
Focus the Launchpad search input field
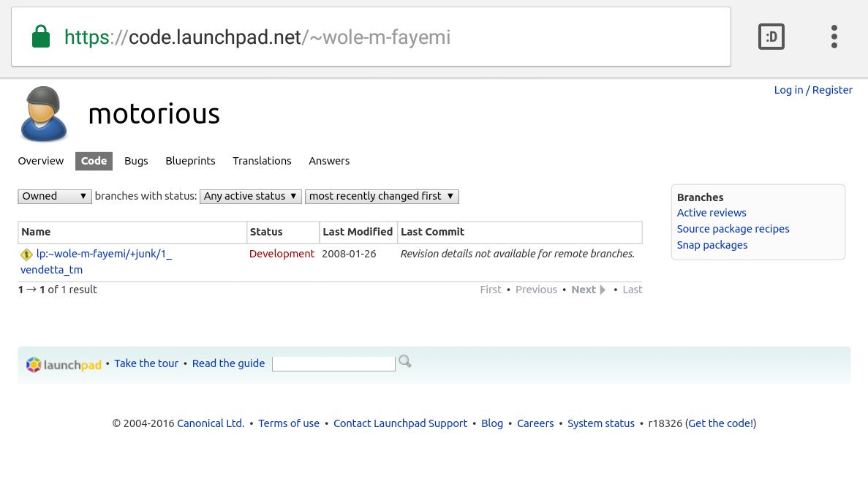pos(333,363)
